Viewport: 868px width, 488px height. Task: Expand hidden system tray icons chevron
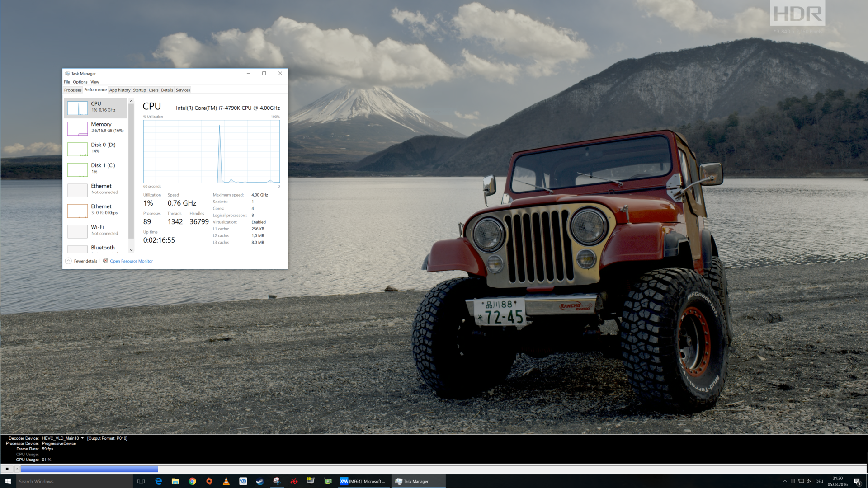pyautogui.click(x=785, y=481)
